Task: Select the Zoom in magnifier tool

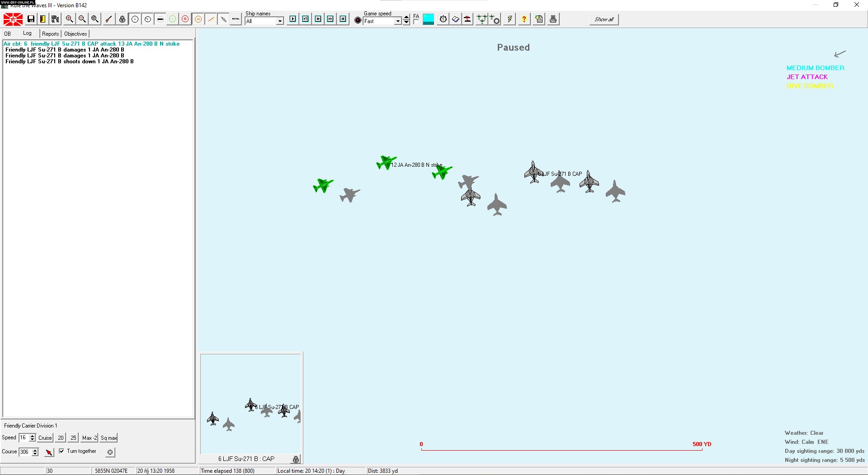Action: point(69,19)
